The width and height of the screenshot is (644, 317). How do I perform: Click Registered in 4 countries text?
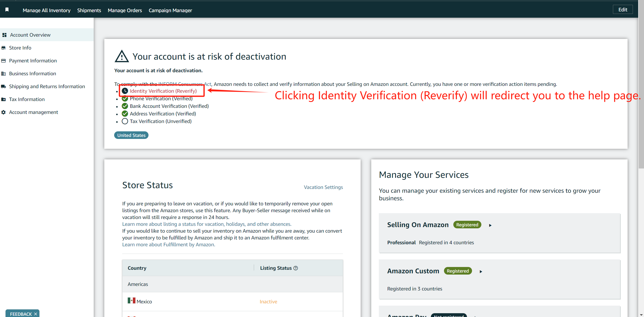(x=446, y=242)
